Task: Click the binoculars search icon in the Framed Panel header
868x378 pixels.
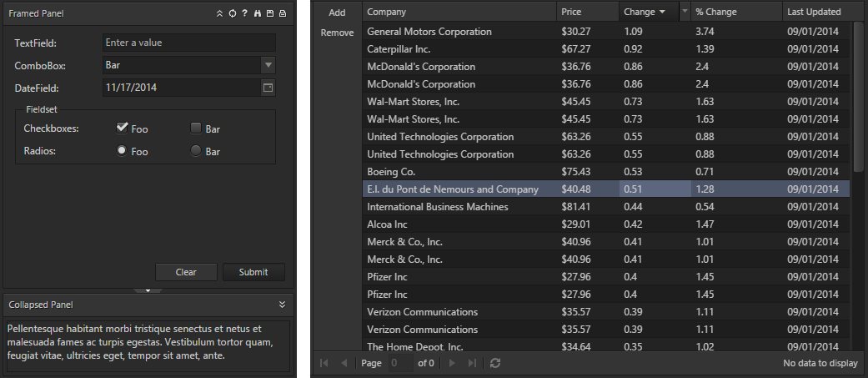Action: (258, 13)
